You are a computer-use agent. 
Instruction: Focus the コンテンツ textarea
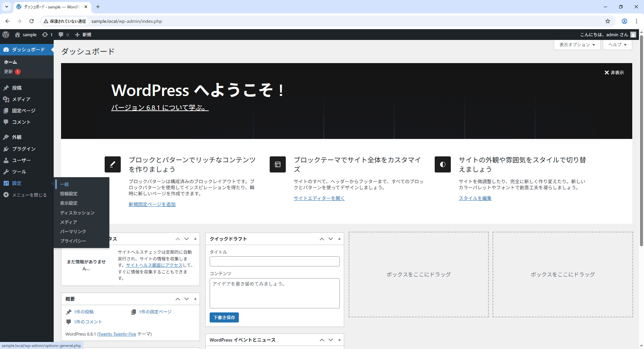click(275, 293)
